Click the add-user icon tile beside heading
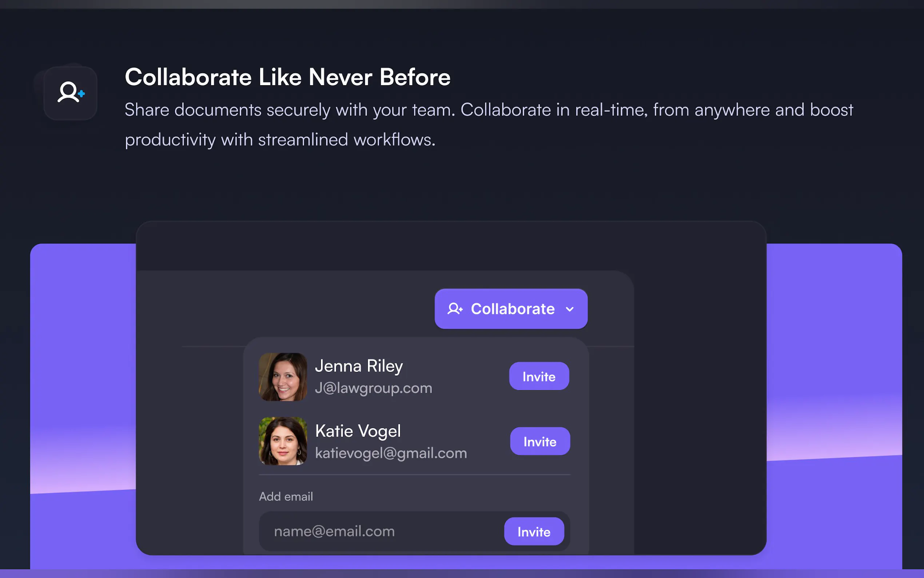This screenshot has height=578, width=924. 70,93
